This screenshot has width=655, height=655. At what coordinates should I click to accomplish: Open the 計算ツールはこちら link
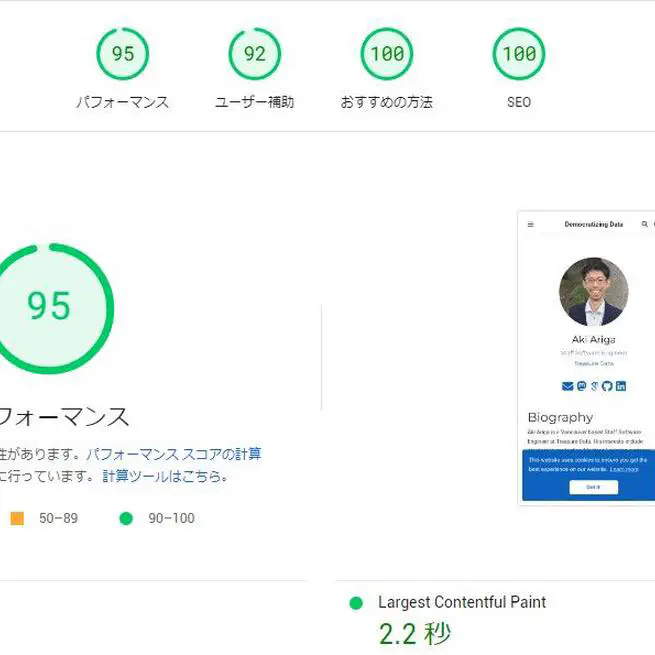165,476
